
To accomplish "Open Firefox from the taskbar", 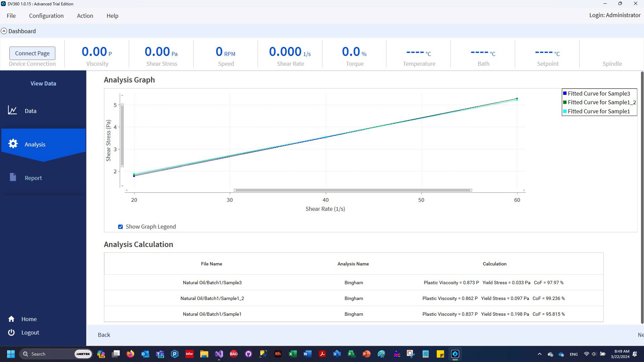I will (130, 354).
